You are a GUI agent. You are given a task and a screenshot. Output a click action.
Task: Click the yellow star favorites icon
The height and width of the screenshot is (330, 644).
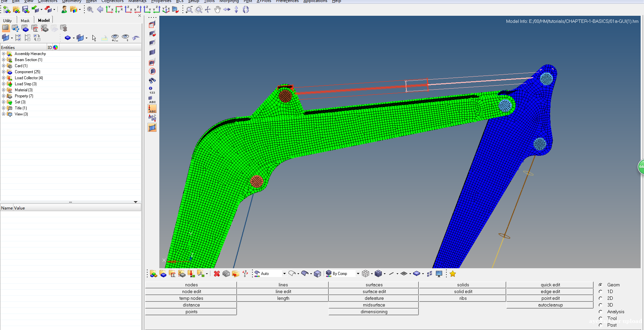click(453, 274)
